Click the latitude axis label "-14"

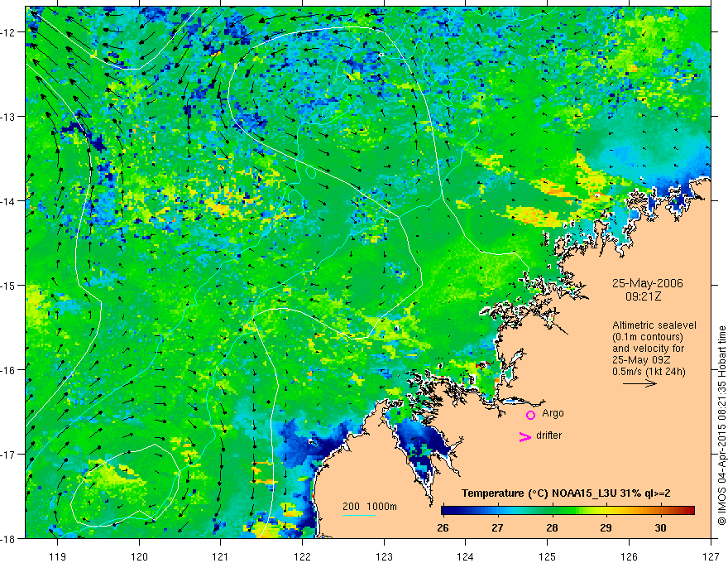(9, 201)
